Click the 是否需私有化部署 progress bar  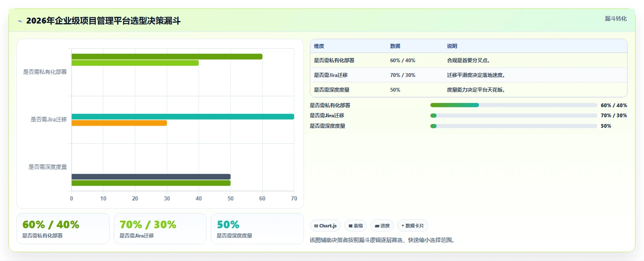[x=513, y=105]
